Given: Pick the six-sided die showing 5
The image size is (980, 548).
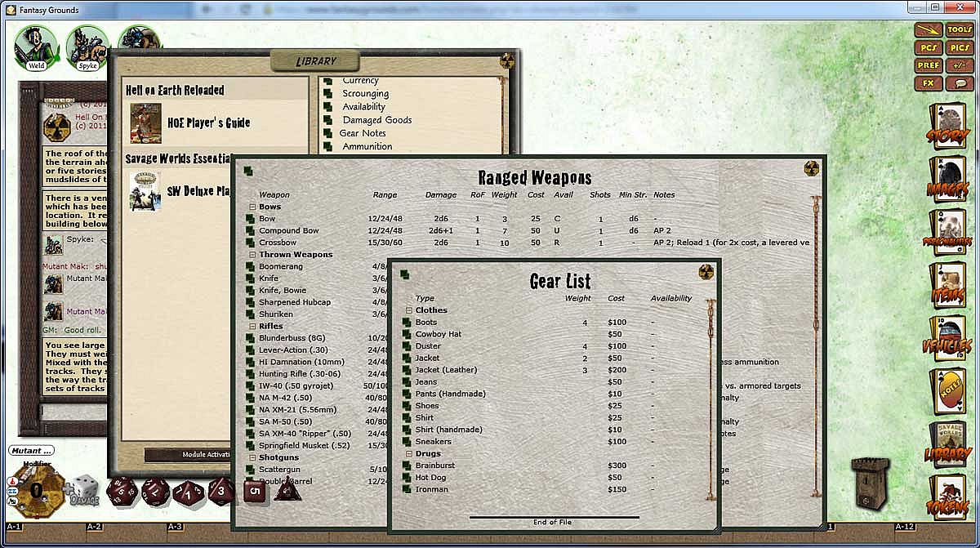Looking at the screenshot, I should 254,492.
